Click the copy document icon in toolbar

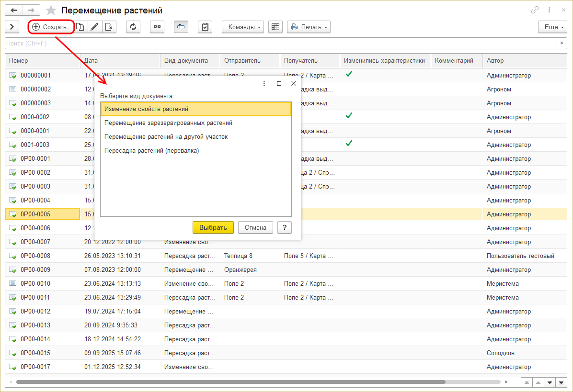(x=80, y=27)
